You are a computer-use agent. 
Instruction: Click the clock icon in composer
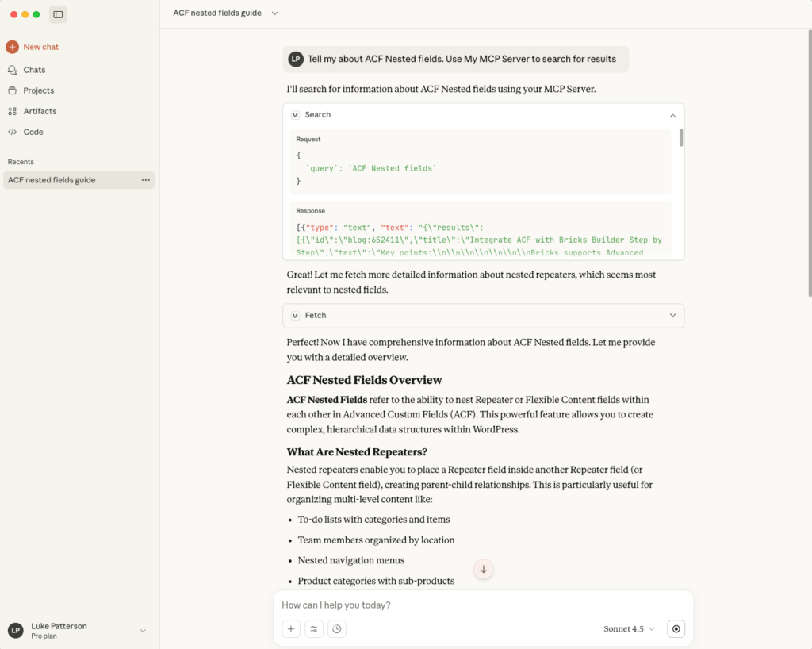(337, 628)
